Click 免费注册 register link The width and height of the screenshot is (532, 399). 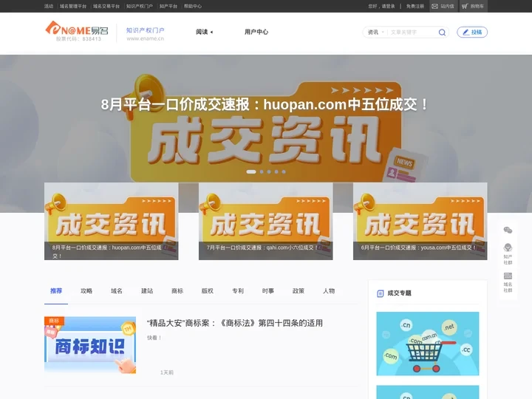click(x=415, y=6)
